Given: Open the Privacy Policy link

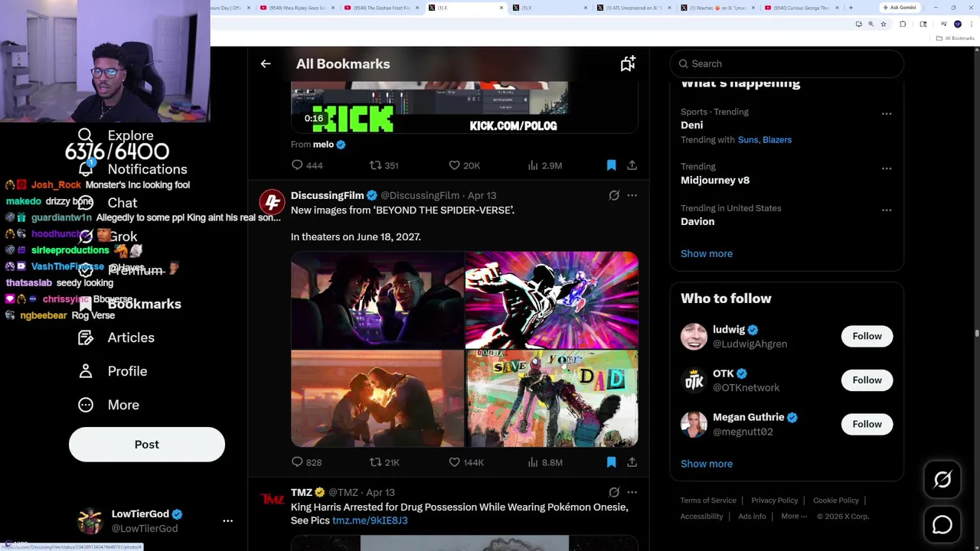Looking at the screenshot, I should pos(775,500).
